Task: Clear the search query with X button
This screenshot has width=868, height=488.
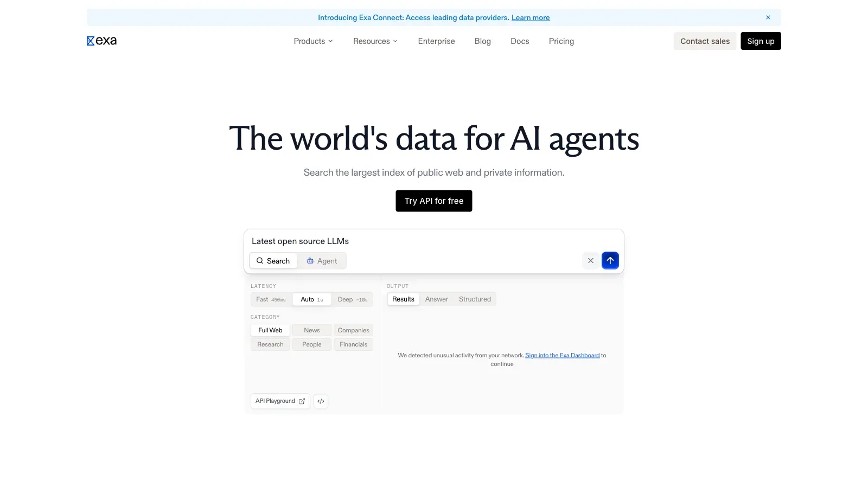Action: tap(591, 261)
